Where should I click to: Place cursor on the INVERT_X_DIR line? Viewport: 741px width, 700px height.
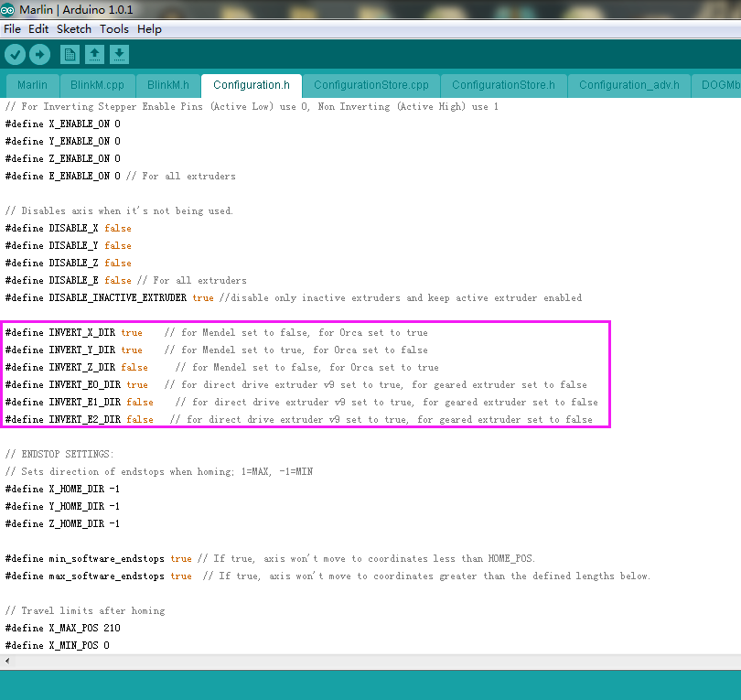[82, 333]
